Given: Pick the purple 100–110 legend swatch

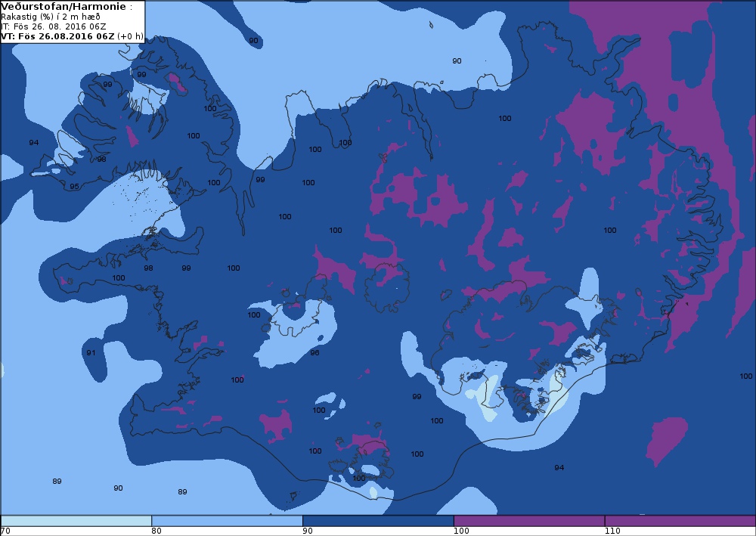Looking at the screenshot, I should tap(529, 521).
